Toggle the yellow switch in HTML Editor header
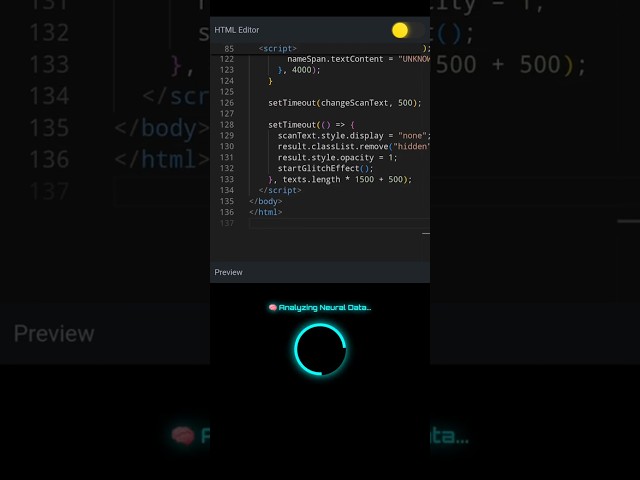Viewport: 640px width, 480px height. (407, 30)
